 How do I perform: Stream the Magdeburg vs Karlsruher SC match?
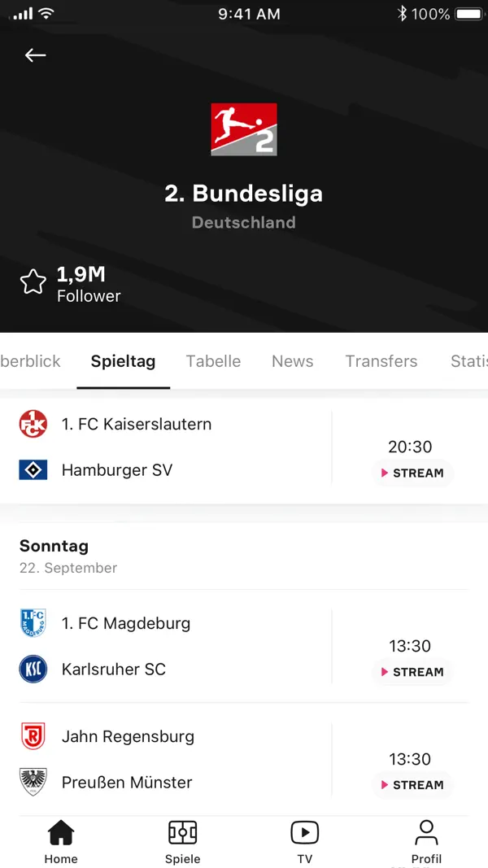coord(412,672)
